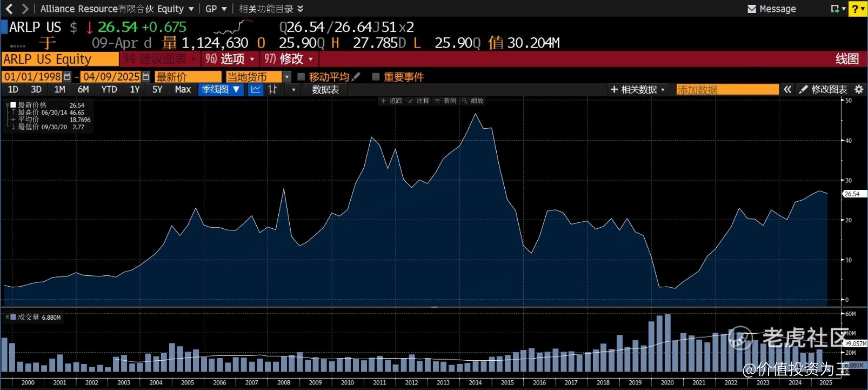The width and height of the screenshot is (868, 390).
Task: Select the 6M range tab
Action: point(83,89)
